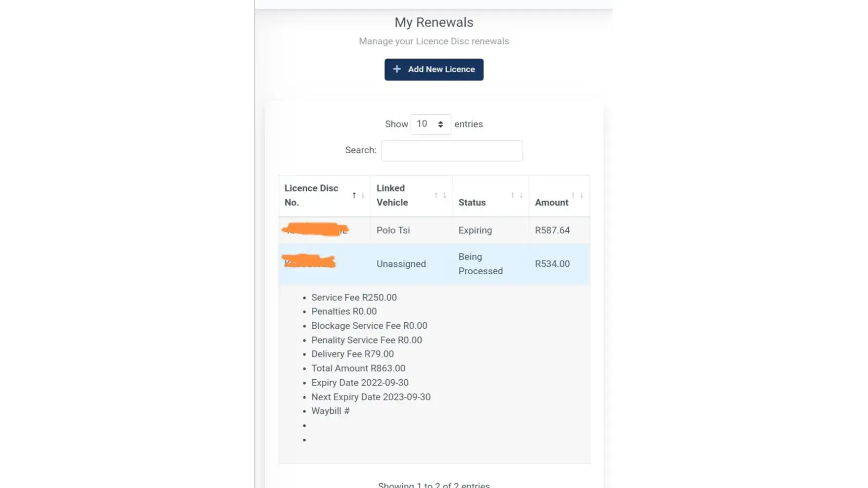Select the Polo Tsi vehicle cell
Screen dimensions: 868x488
[393, 230]
